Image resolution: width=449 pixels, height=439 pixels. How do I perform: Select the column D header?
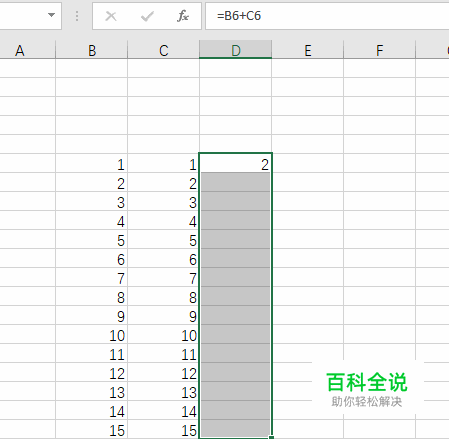(x=236, y=50)
